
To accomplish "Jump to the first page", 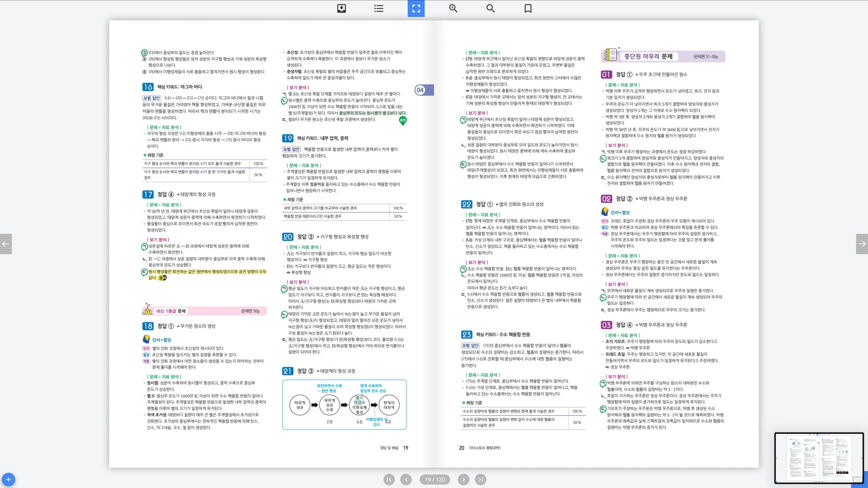I will pos(389,479).
